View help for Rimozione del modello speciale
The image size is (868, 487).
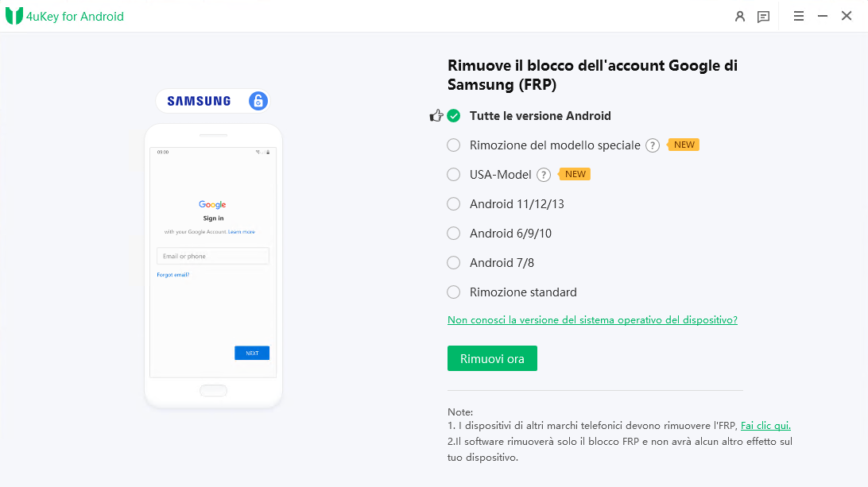click(x=652, y=145)
